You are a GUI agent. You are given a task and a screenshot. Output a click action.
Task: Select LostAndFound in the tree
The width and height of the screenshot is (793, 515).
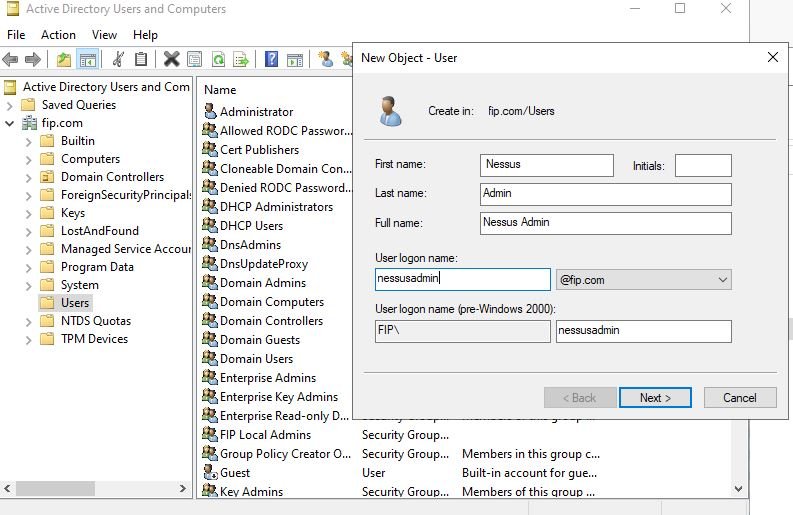100,231
